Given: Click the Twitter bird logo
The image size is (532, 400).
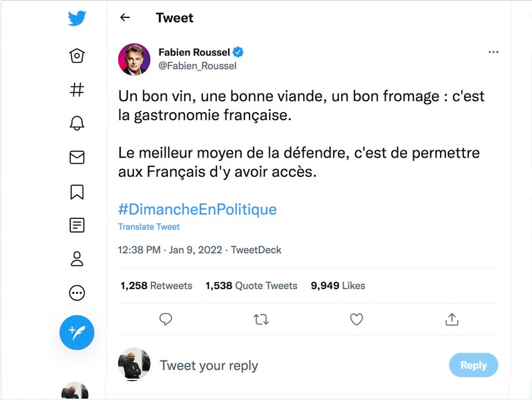Looking at the screenshot, I should click(77, 18).
